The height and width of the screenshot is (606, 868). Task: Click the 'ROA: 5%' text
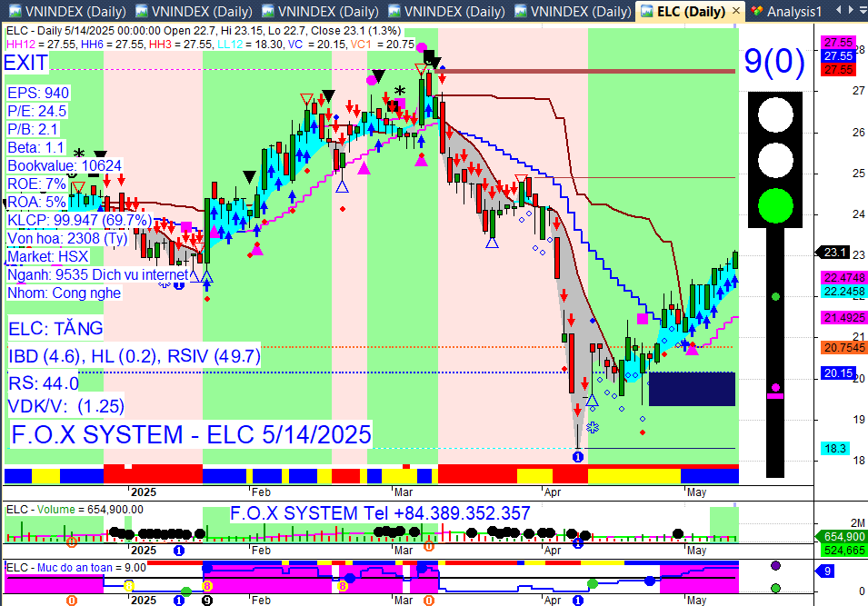pos(36,202)
